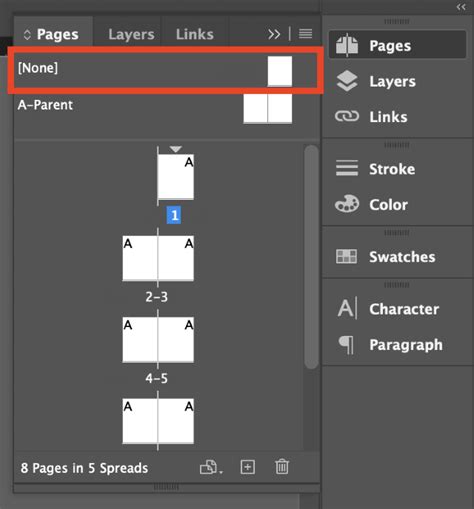Screen dimensions: 474x509
Task: Click the Color label in the dock
Action: point(388,204)
